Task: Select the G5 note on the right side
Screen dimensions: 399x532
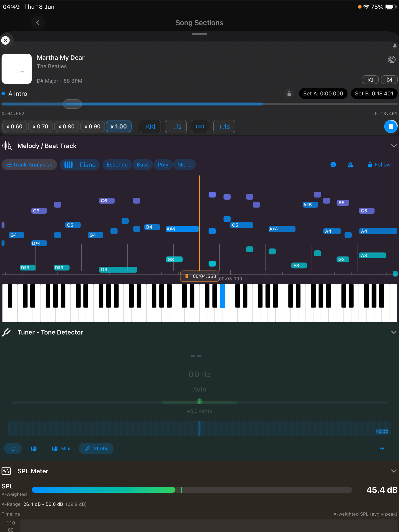Action: click(367, 211)
